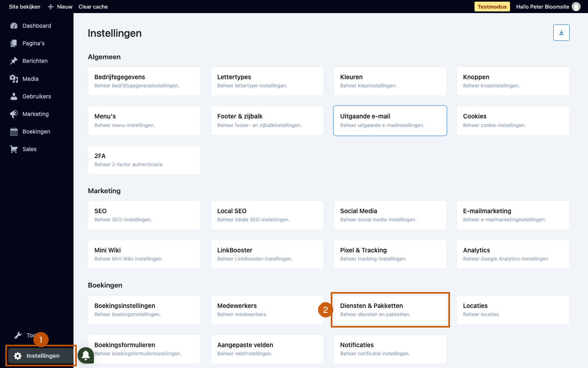Click the Testmodus badge
588x368 pixels.
[x=492, y=7]
